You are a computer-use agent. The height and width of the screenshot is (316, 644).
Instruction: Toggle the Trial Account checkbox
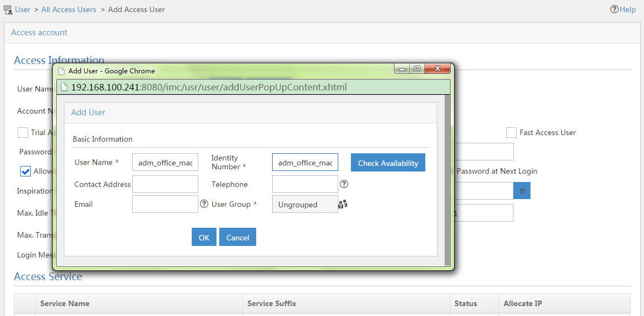tap(23, 132)
